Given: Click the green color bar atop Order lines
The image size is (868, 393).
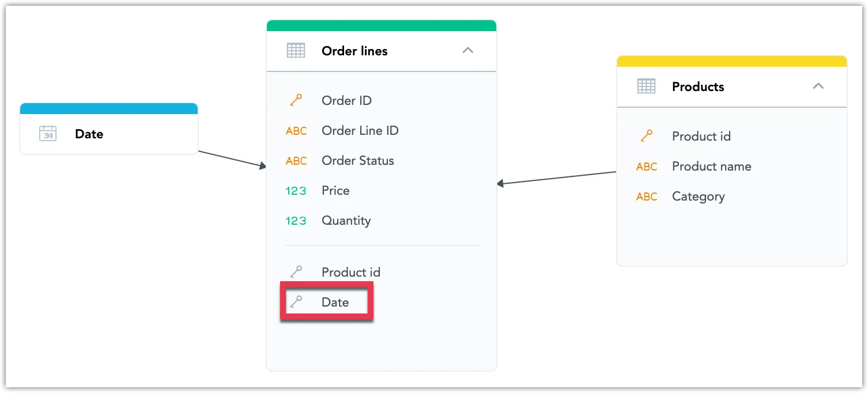Looking at the screenshot, I should (380, 24).
